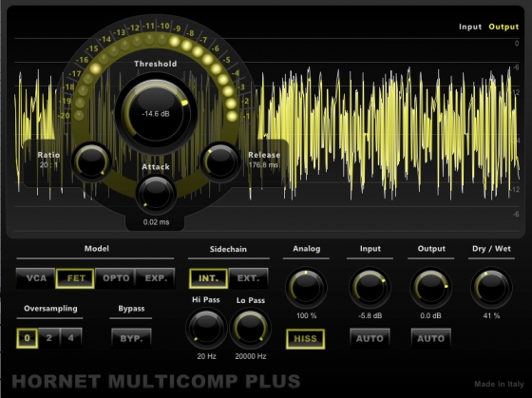532x398 pixels.
Task: Click the 20000 Hz lo pass value
Action: click(251, 356)
